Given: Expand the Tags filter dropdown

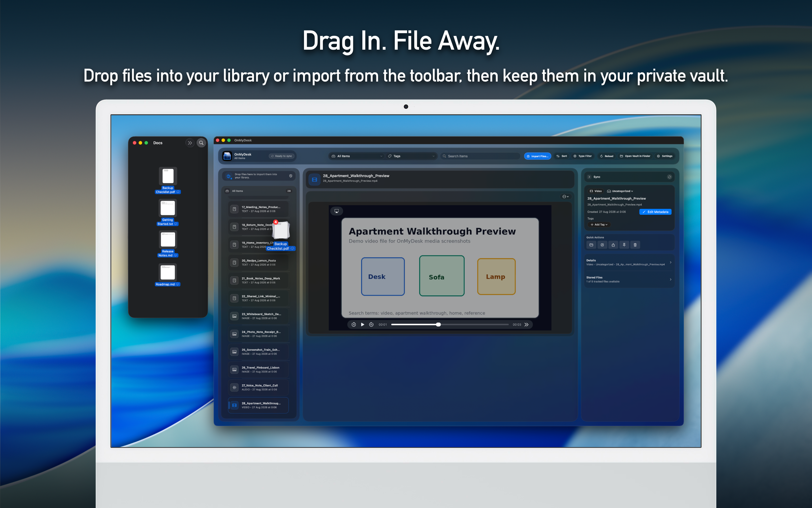Looking at the screenshot, I should tap(411, 156).
